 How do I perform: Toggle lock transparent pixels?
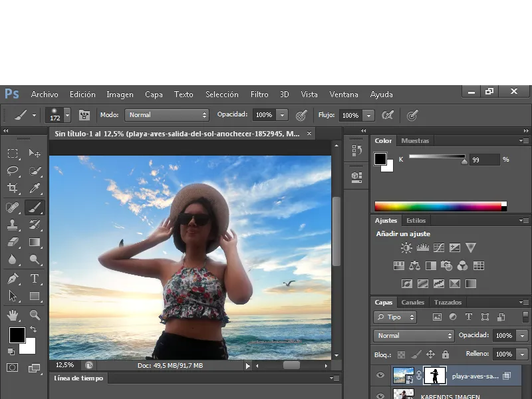point(401,354)
